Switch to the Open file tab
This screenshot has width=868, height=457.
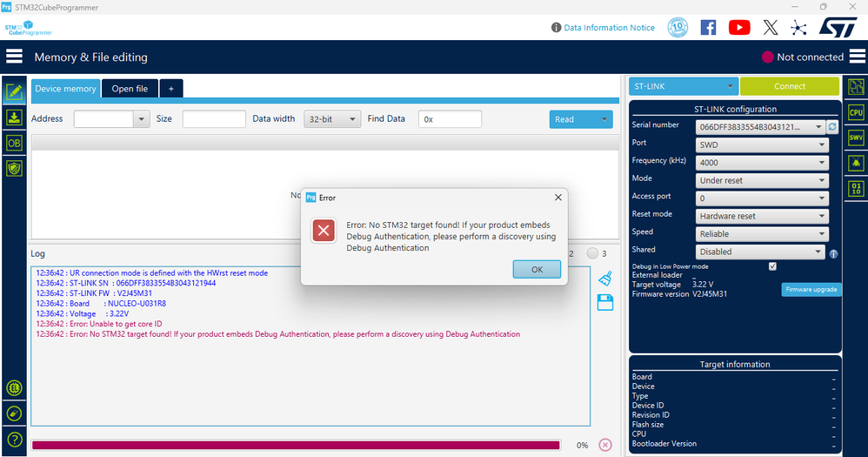pos(130,89)
